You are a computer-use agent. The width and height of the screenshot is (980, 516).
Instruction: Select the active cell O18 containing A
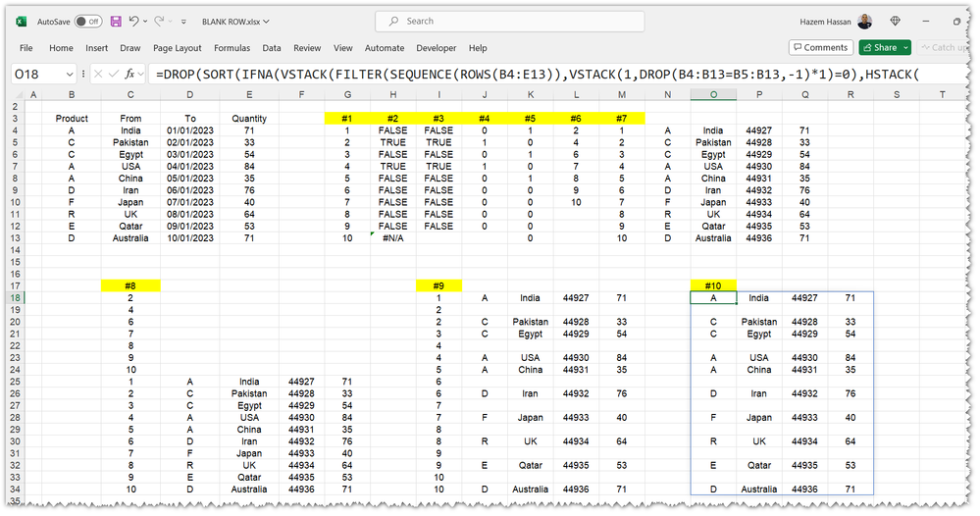click(x=713, y=298)
